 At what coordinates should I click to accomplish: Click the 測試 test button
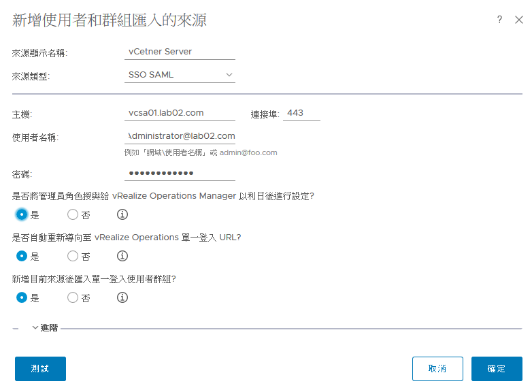(x=40, y=369)
